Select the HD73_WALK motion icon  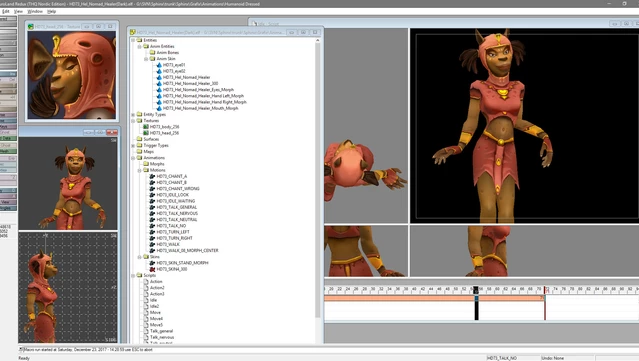pos(152,244)
